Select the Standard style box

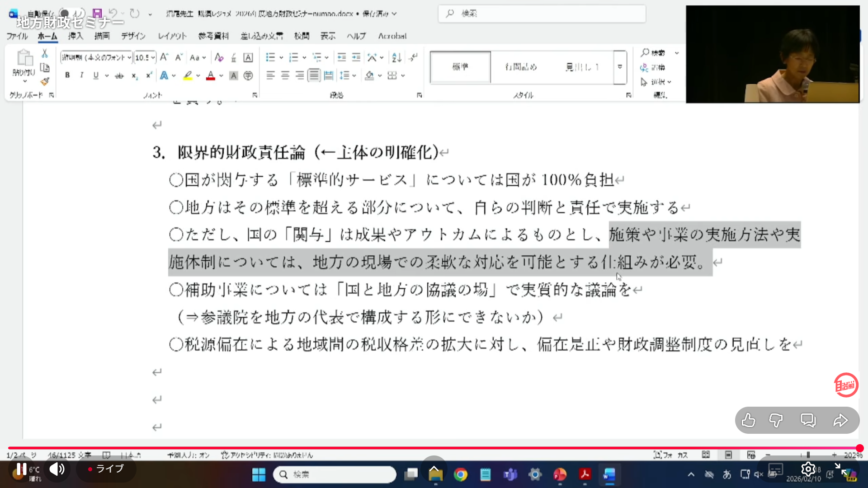click(x=460, y=67)
